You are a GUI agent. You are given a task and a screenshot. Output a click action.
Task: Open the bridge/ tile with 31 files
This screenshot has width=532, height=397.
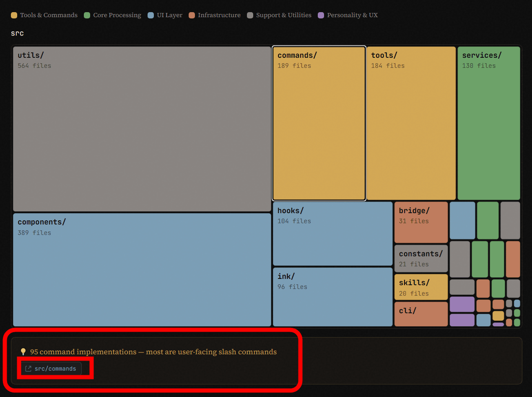(421, 222)
